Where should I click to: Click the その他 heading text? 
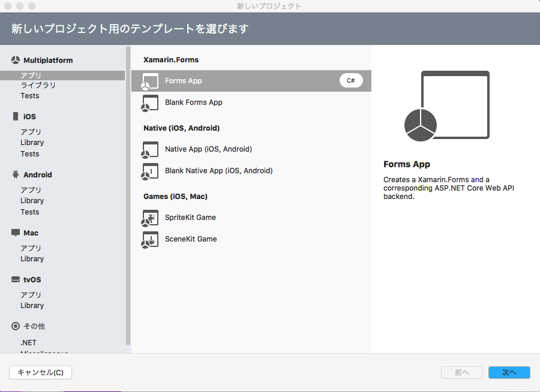[34, 326]
